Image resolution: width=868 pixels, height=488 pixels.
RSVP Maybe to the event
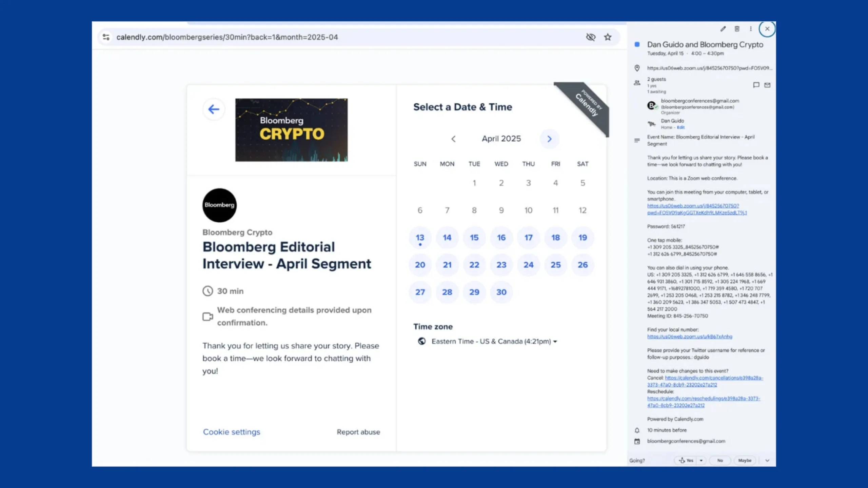click(745, 461)
